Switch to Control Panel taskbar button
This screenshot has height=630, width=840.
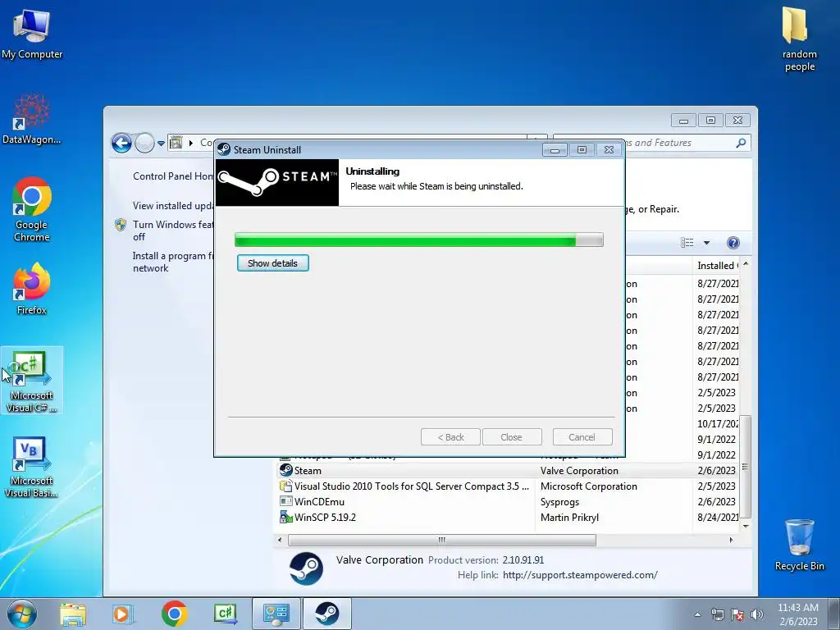pos(276,614)
